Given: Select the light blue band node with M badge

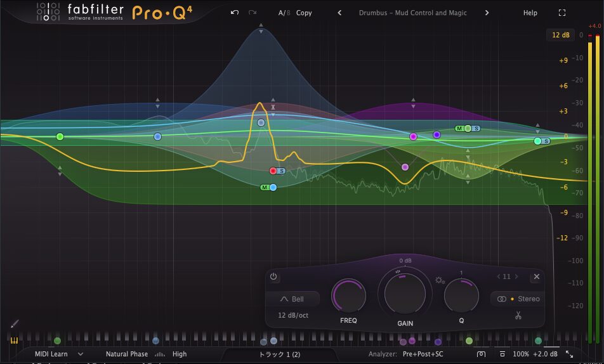Looking at the screenshot, I should [273, 188].
